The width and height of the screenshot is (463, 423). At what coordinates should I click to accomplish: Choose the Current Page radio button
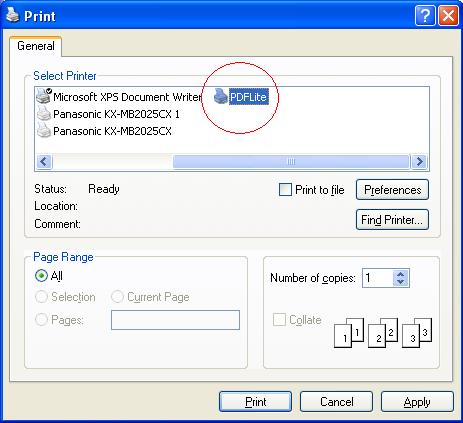[x=117, y=296]
